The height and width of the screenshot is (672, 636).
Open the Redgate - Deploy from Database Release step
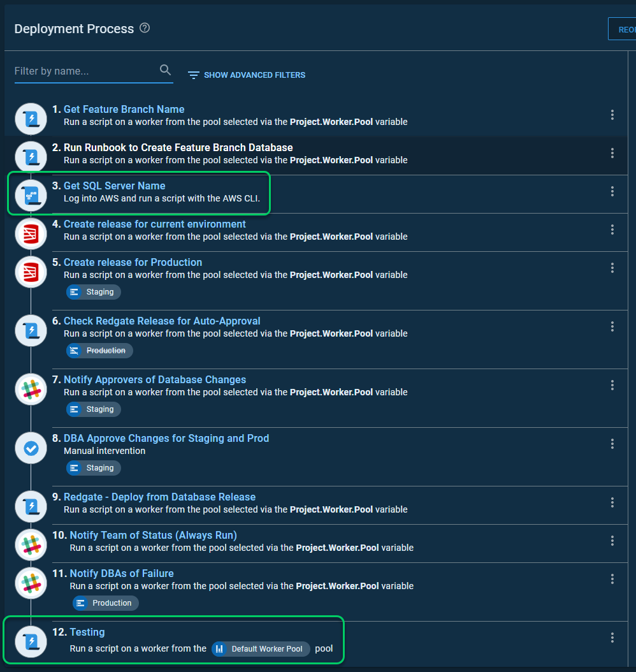click(x=159, y=497)
